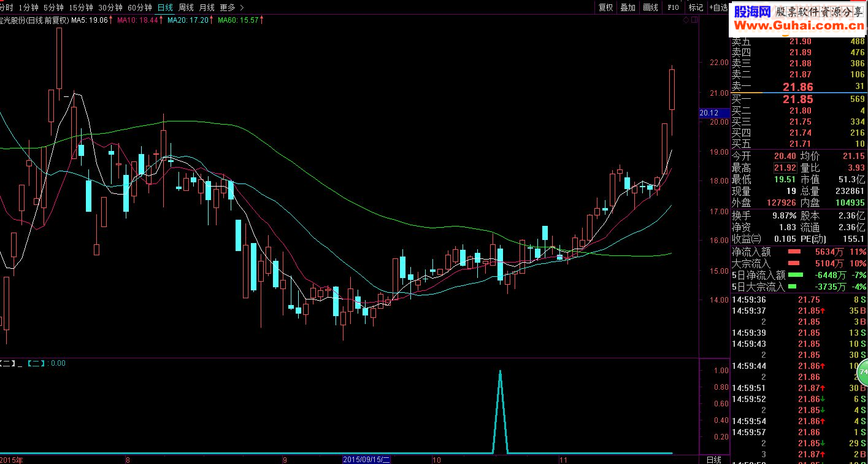The width and height of the screenshot is (868, 464).
Task: Click the cyan spike in the indicator pane
Action: tap(500, 411)
